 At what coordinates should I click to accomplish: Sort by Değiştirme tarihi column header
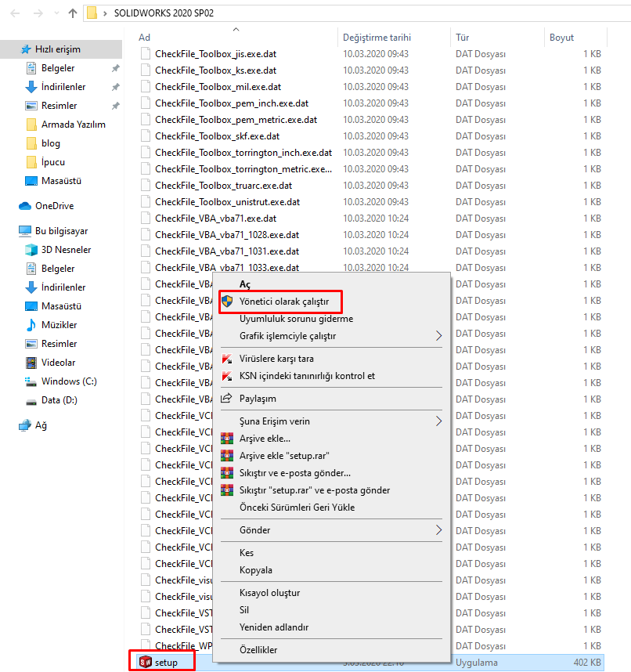pyautogui.click(x=377, y=38)
